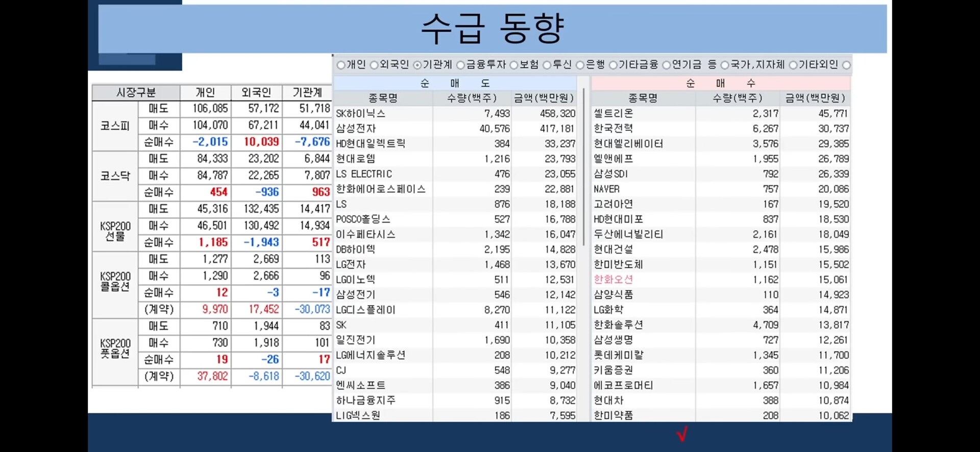Click the 순매수 table header band
The width and height of the screenshot is (980, 452).
click(x=721, y=83)
